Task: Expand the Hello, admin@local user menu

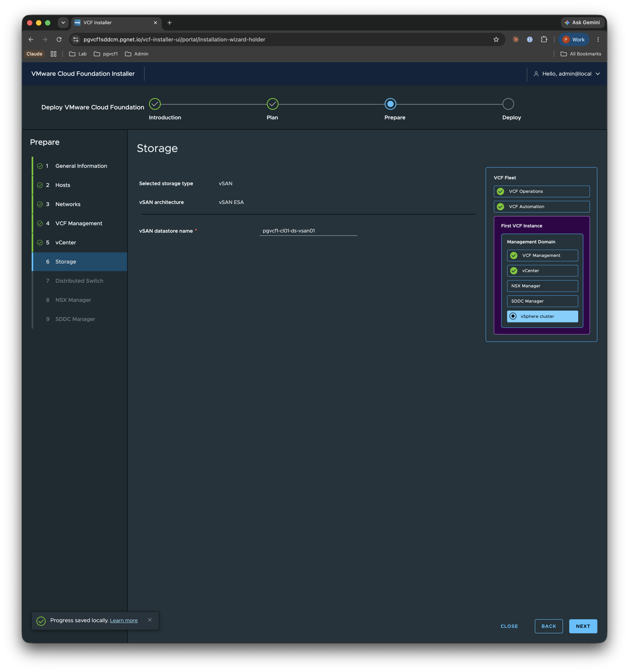Action: [x=567, y=74]
